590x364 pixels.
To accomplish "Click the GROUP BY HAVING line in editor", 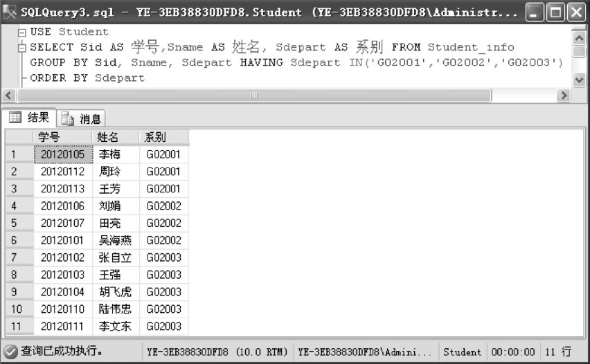I will (x=296, y=62).
